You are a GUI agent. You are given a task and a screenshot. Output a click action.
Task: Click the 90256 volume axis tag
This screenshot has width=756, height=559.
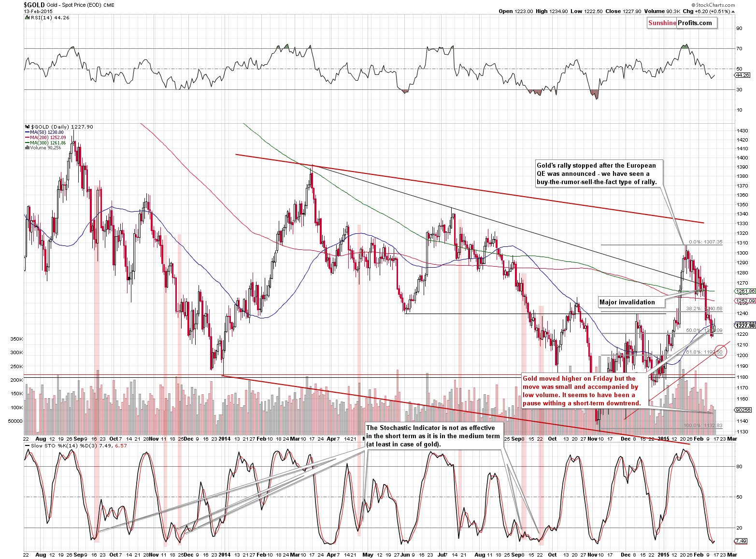743,410
